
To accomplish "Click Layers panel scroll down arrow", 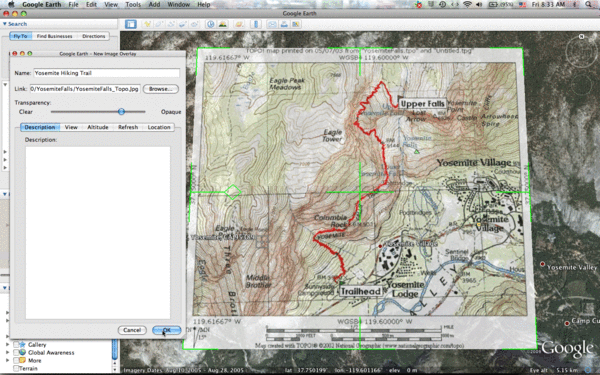I will [x=114, y=370].
